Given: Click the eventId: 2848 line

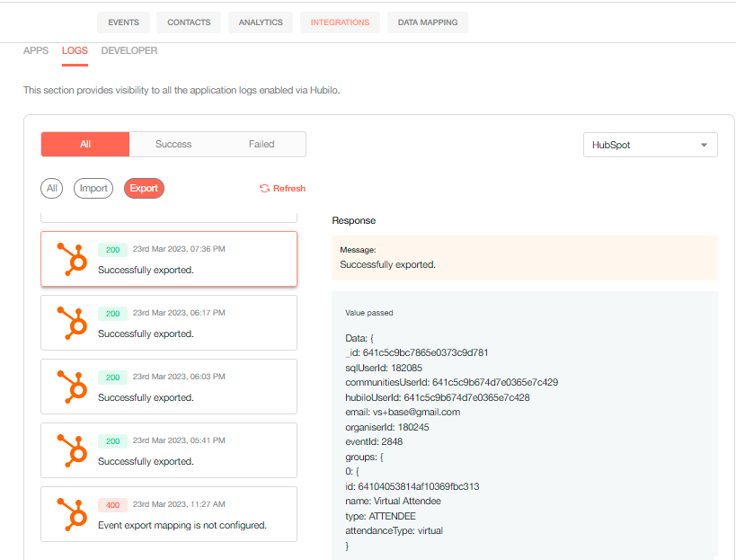Looking at the screenshot, I should (374, 441).
